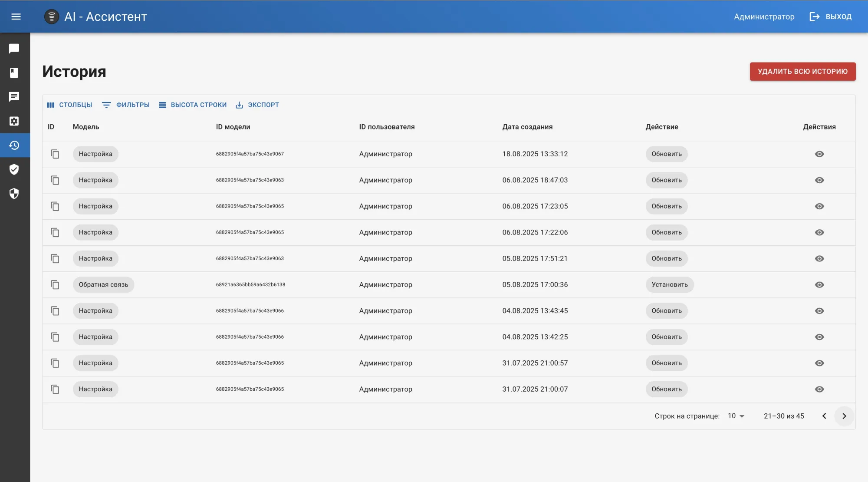
Task: Open the Высота строки density menu
Action: pos(193,105)
